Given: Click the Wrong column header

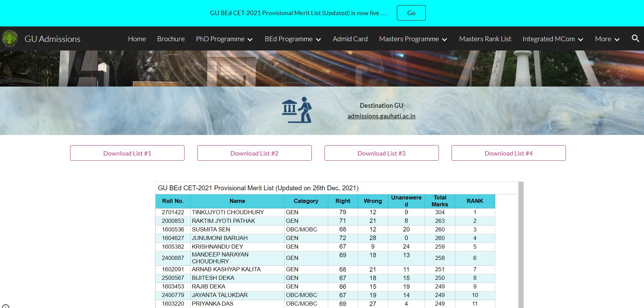Looking at the screenshot, I should [373, 201].
